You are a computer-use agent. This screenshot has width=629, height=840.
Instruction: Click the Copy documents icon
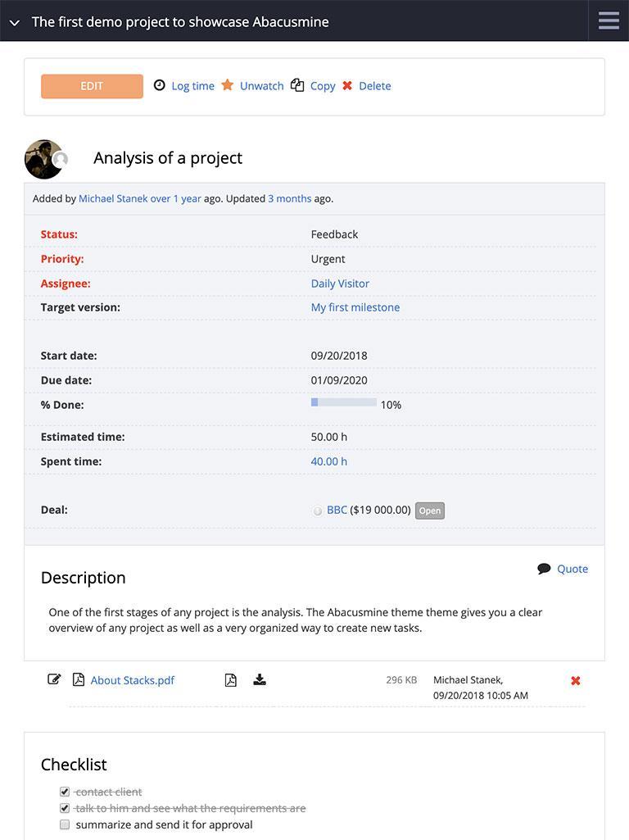(x=297, y=85)
